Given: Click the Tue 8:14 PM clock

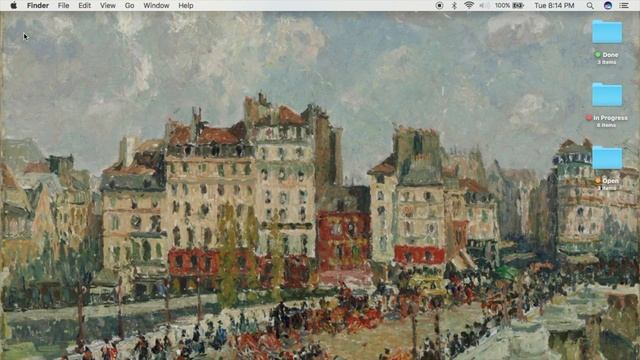Looking at the screenshot, I should point(554,5).
